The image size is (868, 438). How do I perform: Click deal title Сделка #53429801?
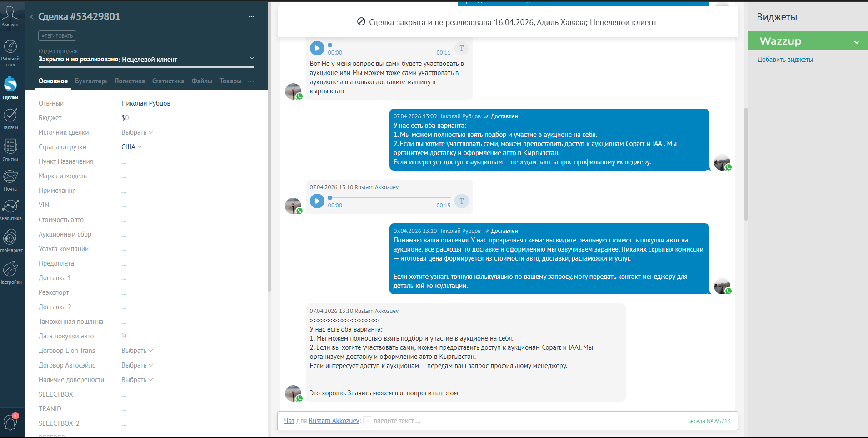pos(80,17)
